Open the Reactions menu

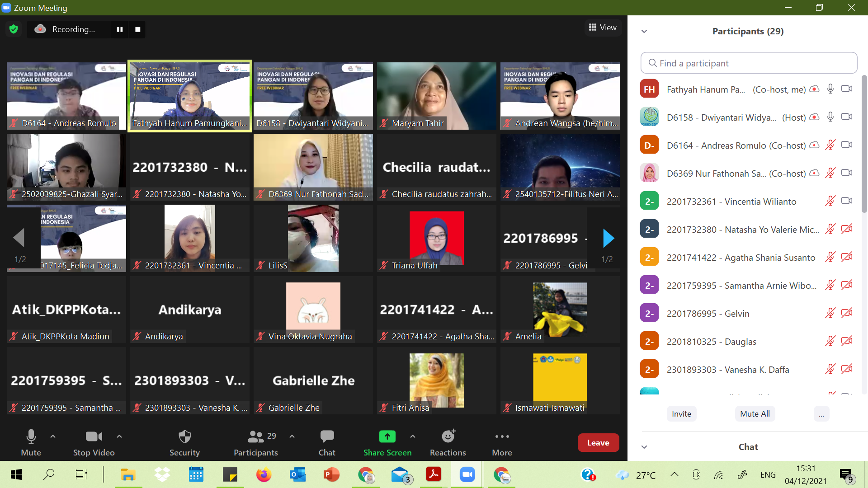pos(448,442)
